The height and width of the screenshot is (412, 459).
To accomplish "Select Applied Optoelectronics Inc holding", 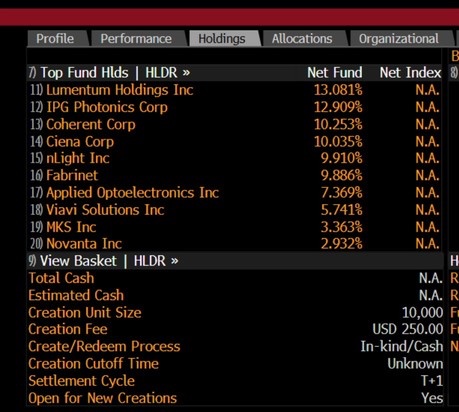I will 132,193.
